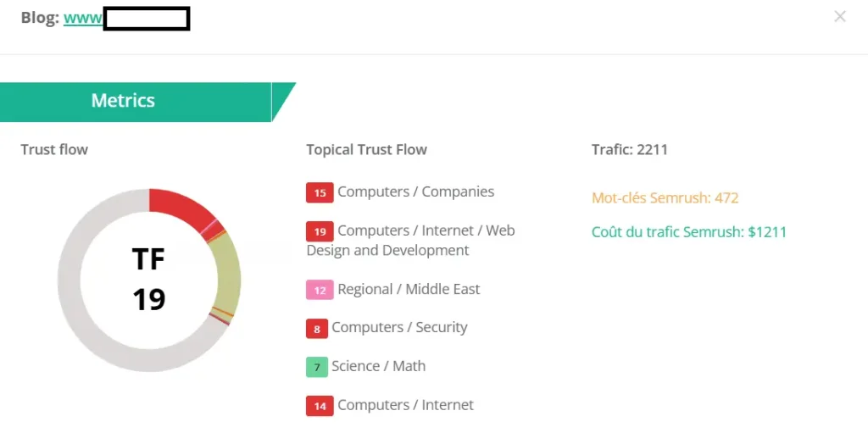Viewport: 868px width, 444px height.
Task: Click the red 15 Computers / Companies badge
Action: [x=320, y=192]
